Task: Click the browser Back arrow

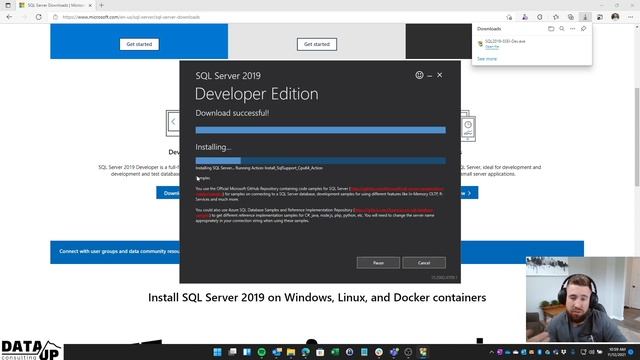Action: 9,17
